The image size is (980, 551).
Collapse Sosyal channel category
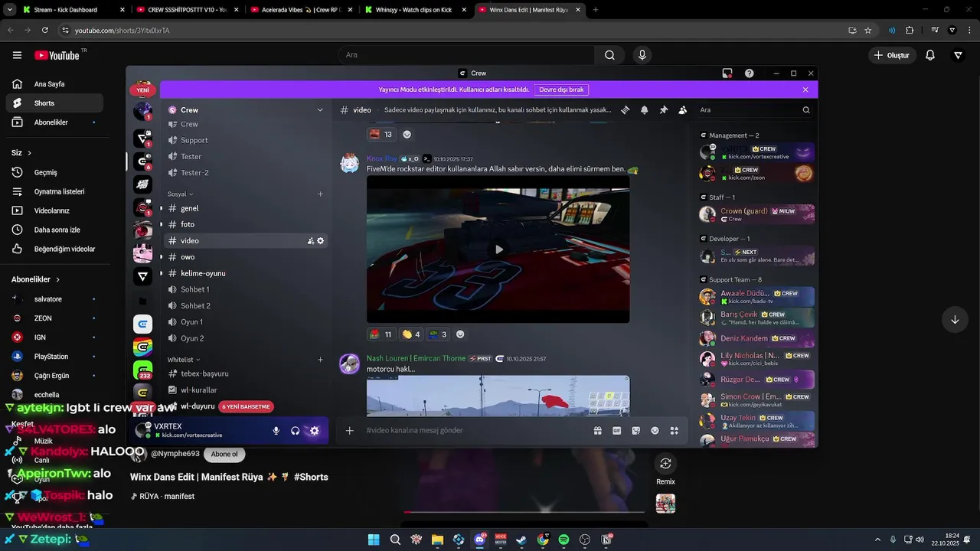pyautogui.click(x=181, y=194)
